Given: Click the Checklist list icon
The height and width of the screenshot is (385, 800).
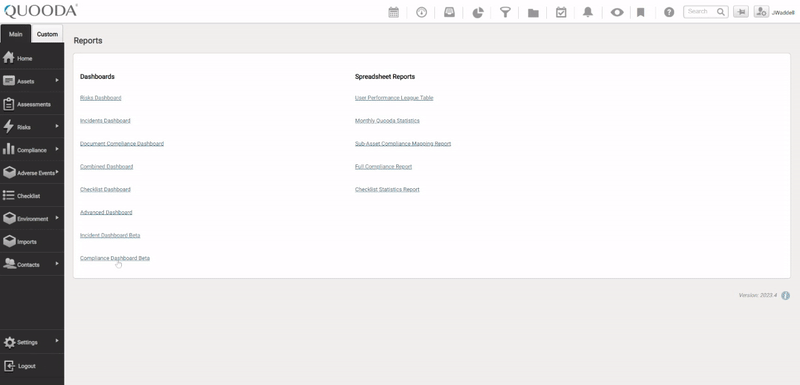Looking at the screenshot, I should (9, 195).
